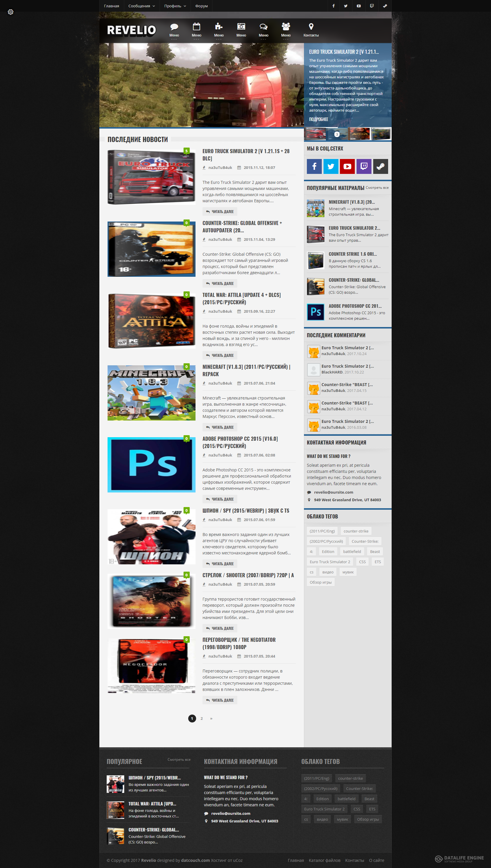Go to Главная in top menu
This screenshot has width=491, height=868.
pyautogui.click(x=111, y=6)
